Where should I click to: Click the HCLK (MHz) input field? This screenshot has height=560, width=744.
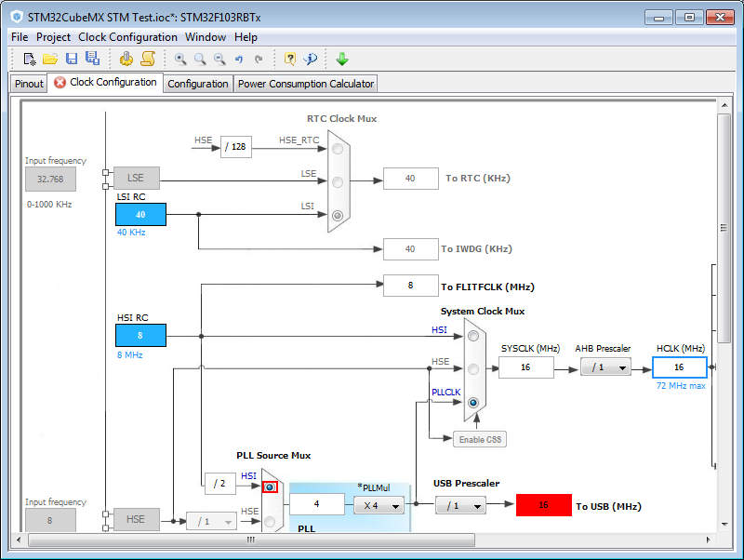coord(679,367)
